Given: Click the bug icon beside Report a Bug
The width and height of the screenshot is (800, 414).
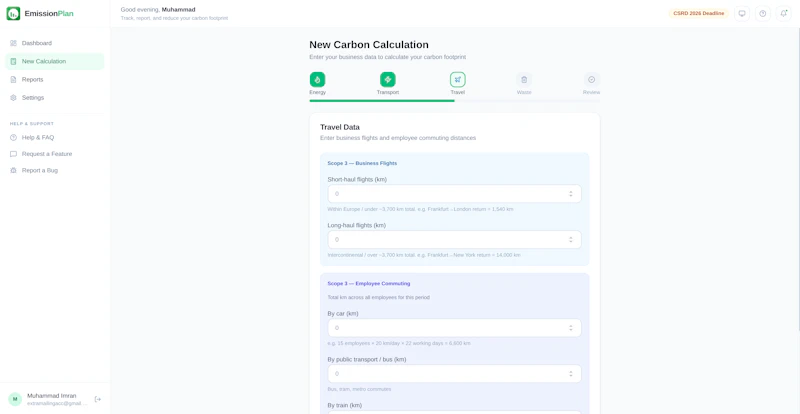Looking at the screenshot, I should pos(13,171).
